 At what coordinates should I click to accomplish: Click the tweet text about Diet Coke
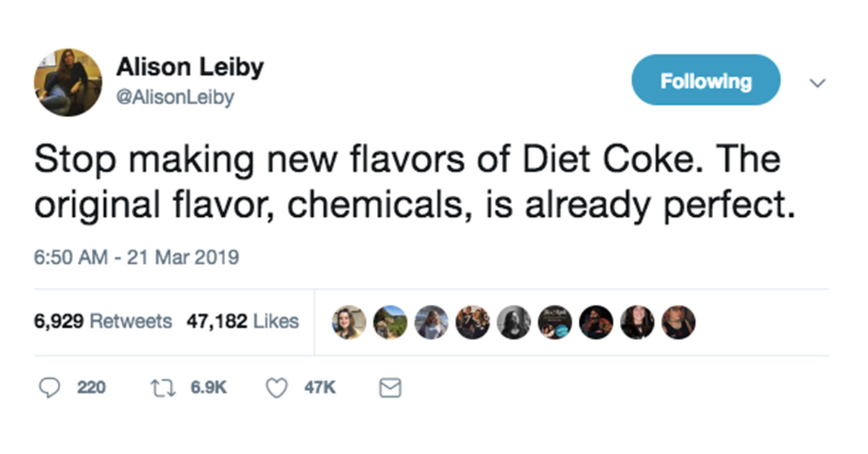(x=409, y=182)
